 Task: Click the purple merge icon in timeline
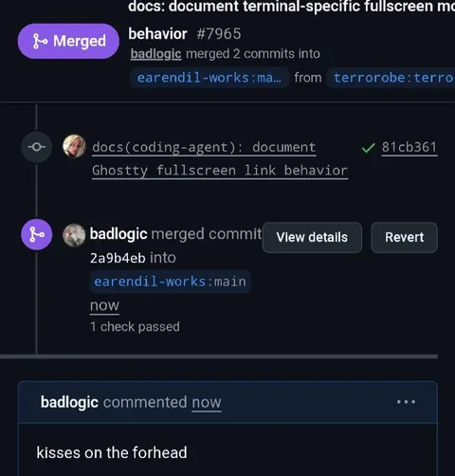tap(37, 234)
